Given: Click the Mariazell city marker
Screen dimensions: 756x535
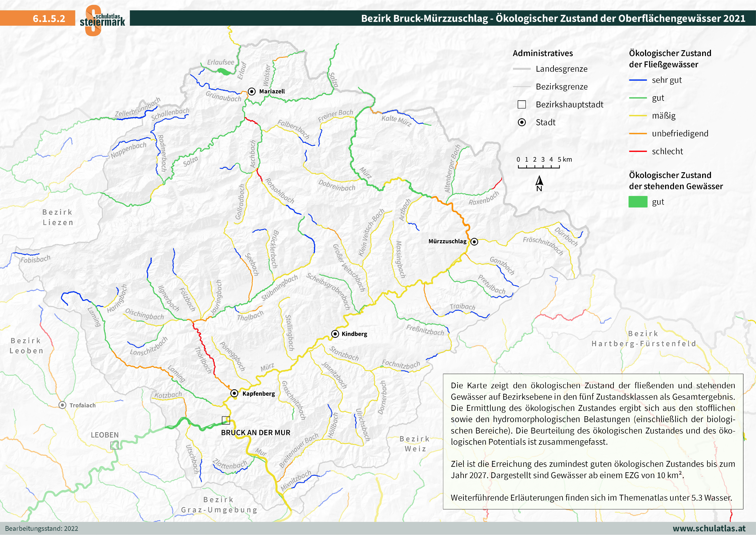Looking at the screenshot, I should 251,91.
